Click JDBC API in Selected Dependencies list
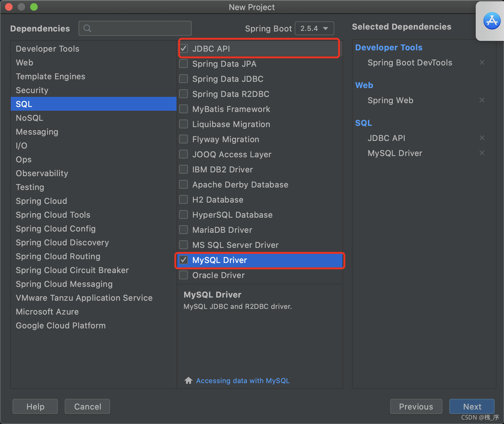Screen dimensions: 504x424 click(x=386, y=138)
